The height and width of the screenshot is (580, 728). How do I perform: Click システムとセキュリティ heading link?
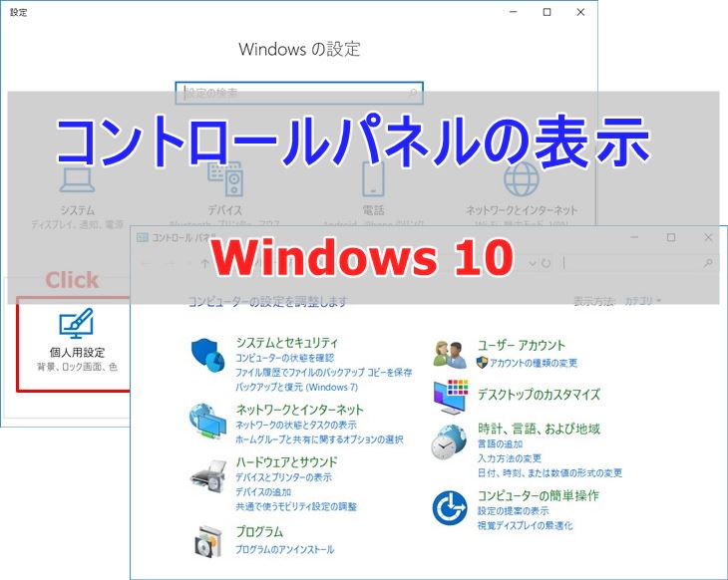pyautogui.click(x=287, y=343)
